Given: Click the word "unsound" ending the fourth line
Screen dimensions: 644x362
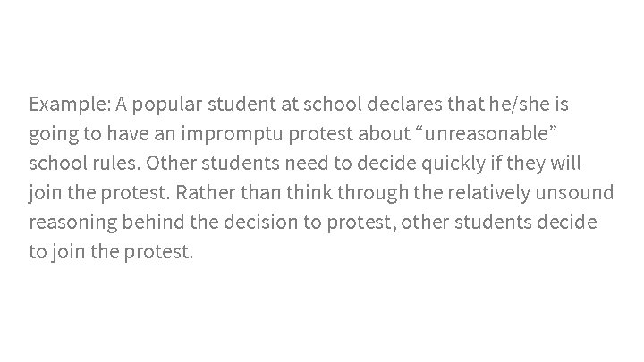Looking at the screenshot, I should pos(574,193).
